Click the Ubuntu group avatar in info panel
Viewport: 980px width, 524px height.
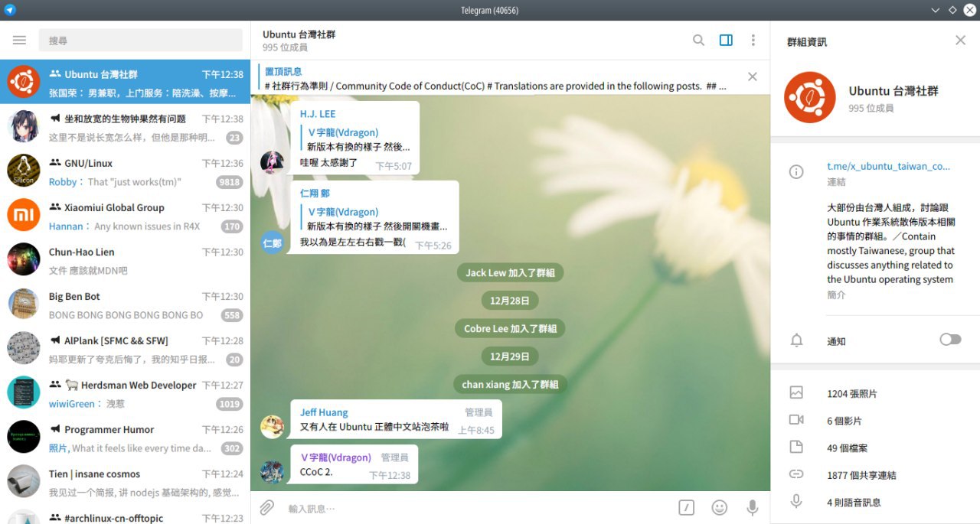[810, 97]
